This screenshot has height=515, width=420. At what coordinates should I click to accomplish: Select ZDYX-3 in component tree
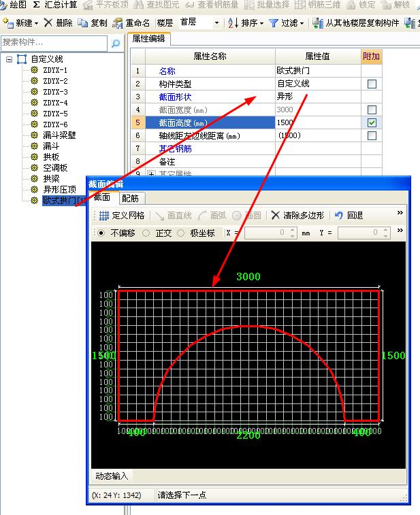pos(55,92)
